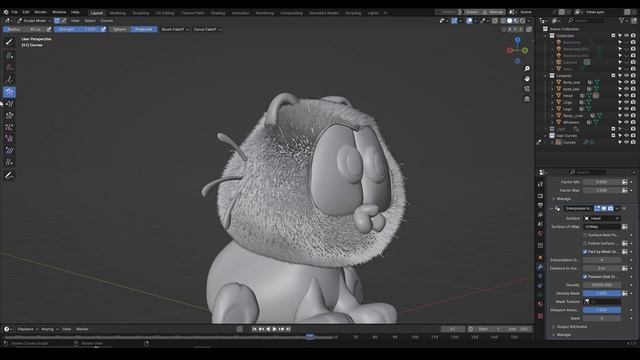The image size is (640, 360).
Task: Toggle the Collection exclude checkbox in outliner
Action: pos(613,36)
